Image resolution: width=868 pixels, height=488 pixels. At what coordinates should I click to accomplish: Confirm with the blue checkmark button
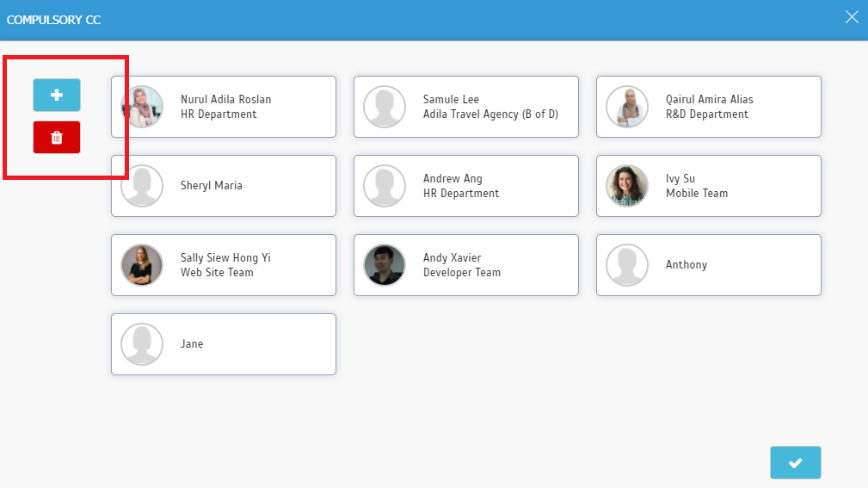click(x=796, y=462)
